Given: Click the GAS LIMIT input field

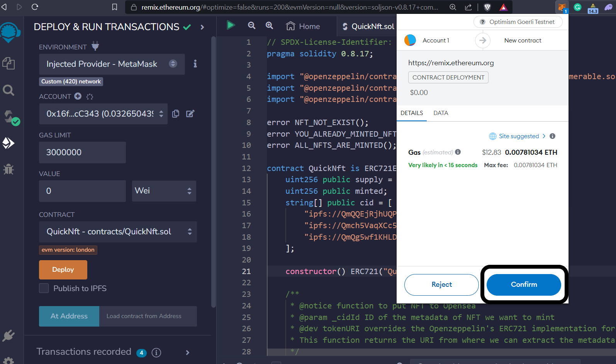Looking at the screenshot, I should [82, 152].
